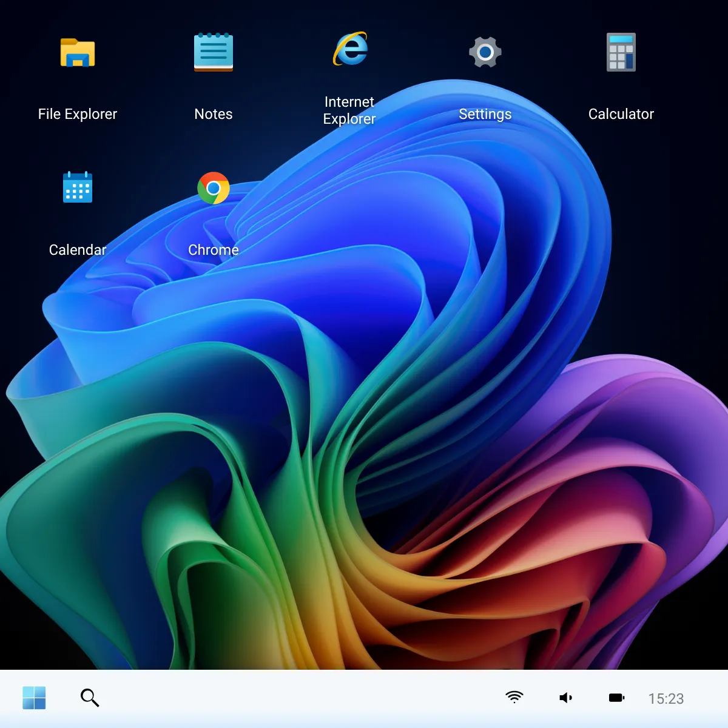Select the "Calculator" label text
Image resolution: width=728 pixels, height=728 pixels.
[x=621, y=114]
